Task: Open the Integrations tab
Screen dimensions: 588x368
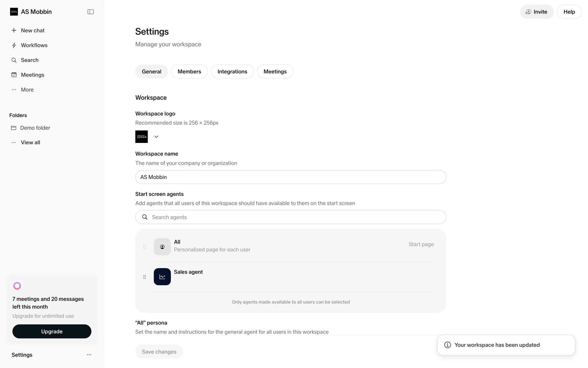Action: pyautogui.click(x=232, y=71)
